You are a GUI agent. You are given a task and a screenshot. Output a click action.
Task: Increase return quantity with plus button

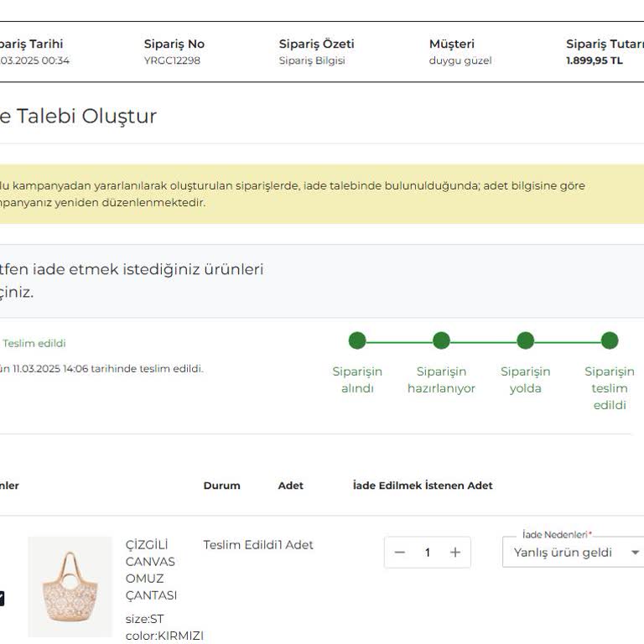(455, 553)
